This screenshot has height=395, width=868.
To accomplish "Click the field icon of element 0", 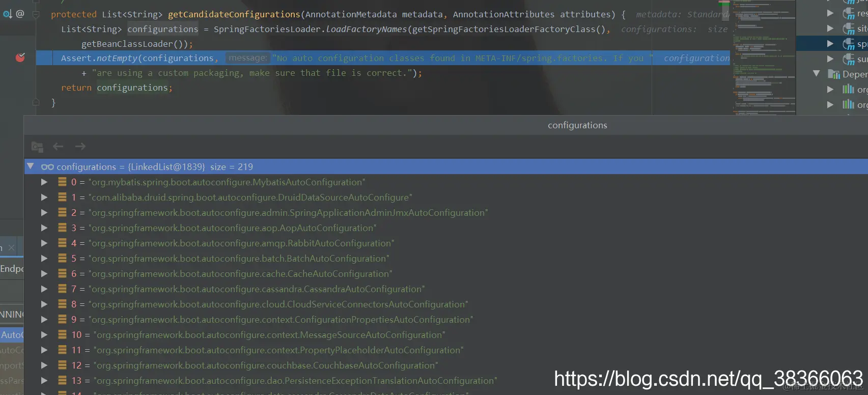I will pos(62,182).
